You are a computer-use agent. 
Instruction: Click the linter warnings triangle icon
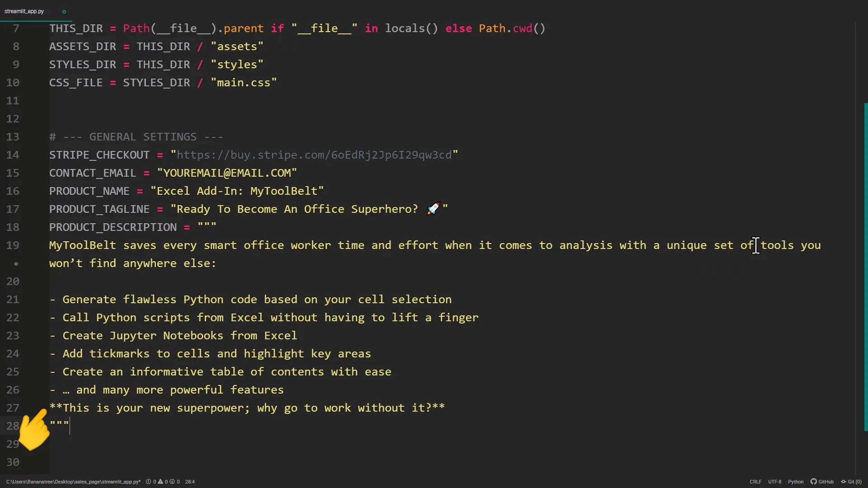pyautogui.click(x=160, y=482)
